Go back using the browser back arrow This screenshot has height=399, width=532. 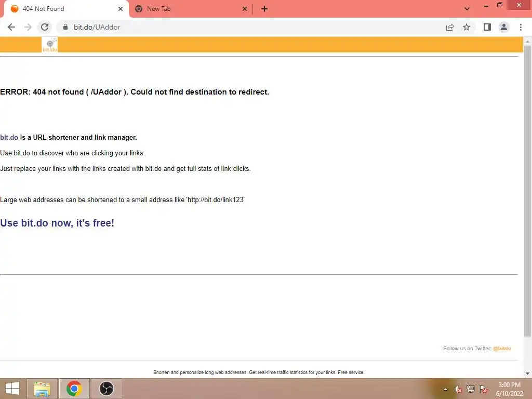(11, 27)
